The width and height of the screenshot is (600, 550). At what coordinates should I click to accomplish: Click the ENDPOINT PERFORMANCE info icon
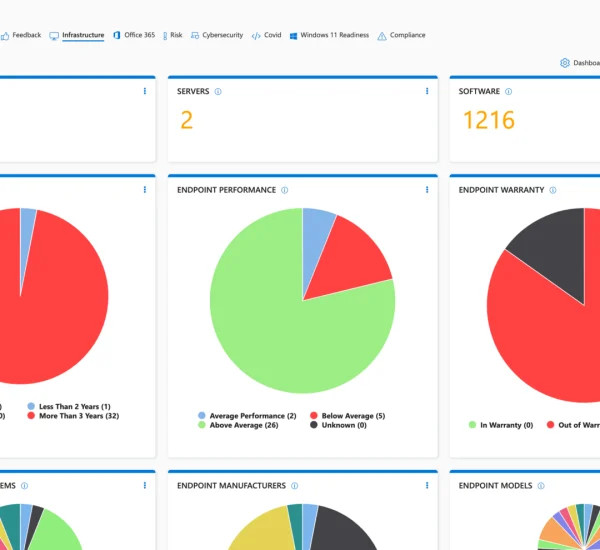click(284, 190)
